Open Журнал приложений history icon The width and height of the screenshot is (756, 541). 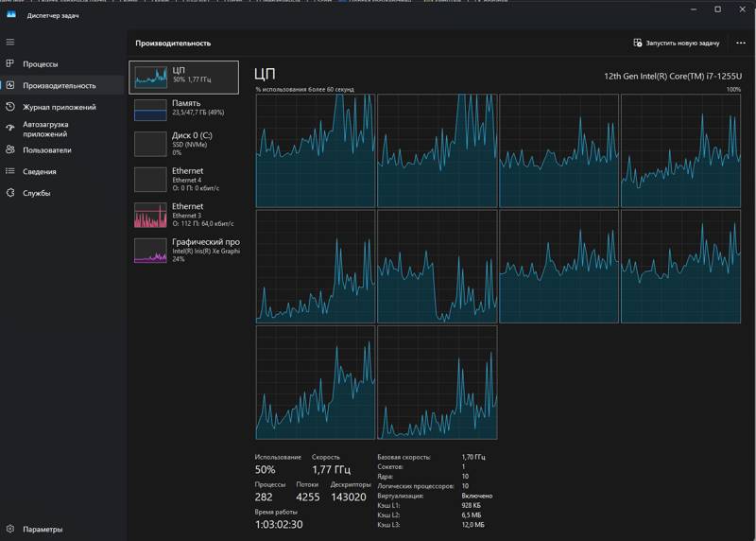[10, 107]
